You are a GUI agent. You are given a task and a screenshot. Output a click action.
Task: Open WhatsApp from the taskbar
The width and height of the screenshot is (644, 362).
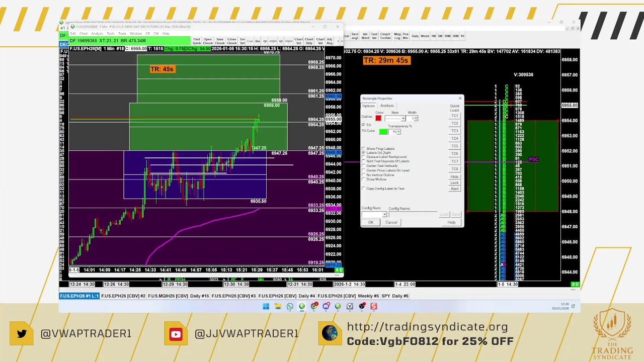point(290,306)
